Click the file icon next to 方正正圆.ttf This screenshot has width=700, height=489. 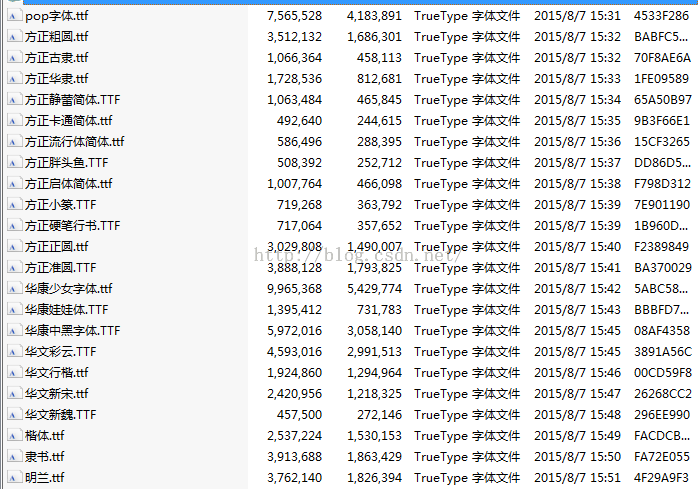click(14, 247)
